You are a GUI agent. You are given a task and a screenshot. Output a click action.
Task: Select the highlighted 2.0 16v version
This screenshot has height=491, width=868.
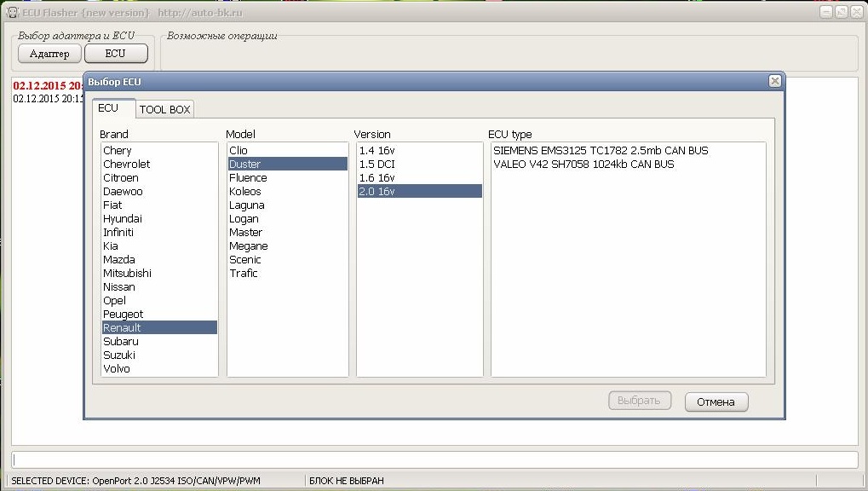420,192
